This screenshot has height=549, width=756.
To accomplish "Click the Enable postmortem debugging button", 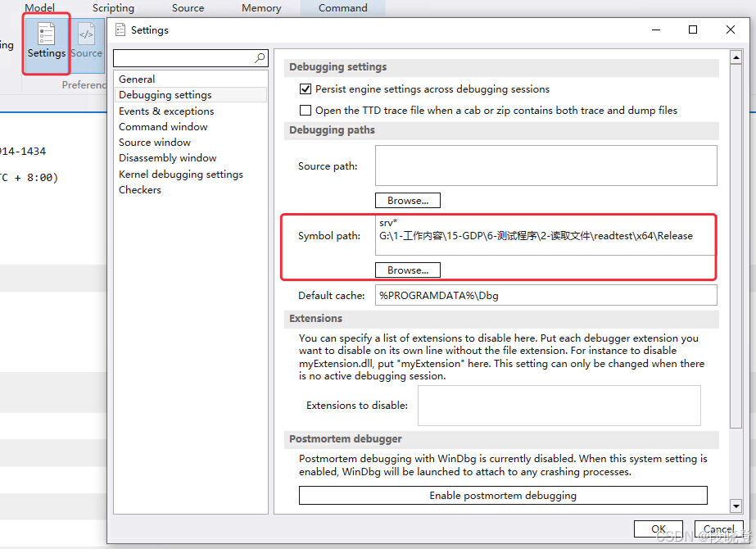I will point(502,495).
